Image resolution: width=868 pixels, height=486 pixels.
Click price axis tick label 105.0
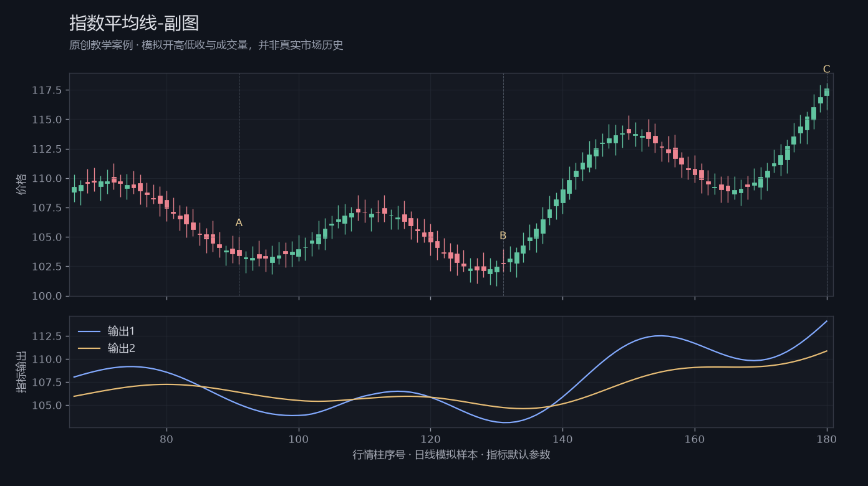[47, 237]
